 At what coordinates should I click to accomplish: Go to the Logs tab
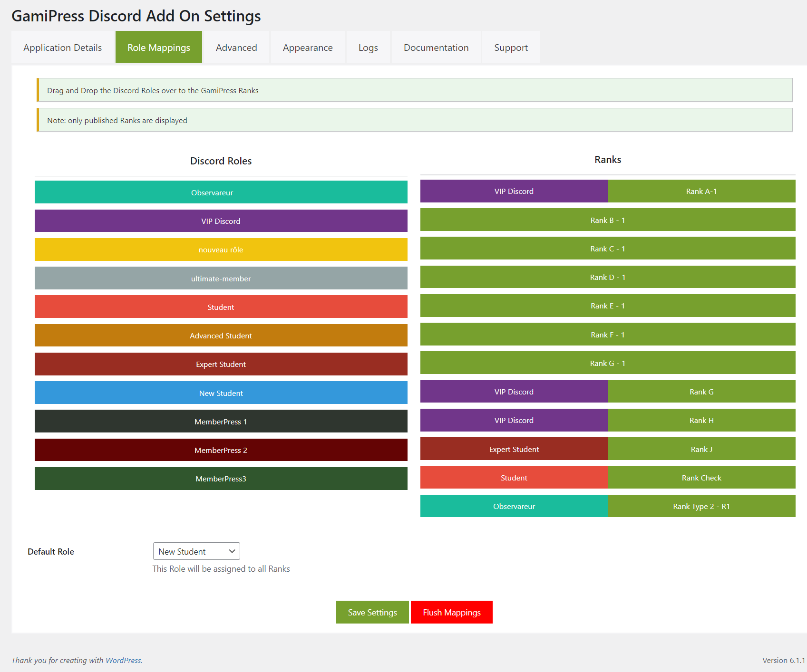pos(368,48)
